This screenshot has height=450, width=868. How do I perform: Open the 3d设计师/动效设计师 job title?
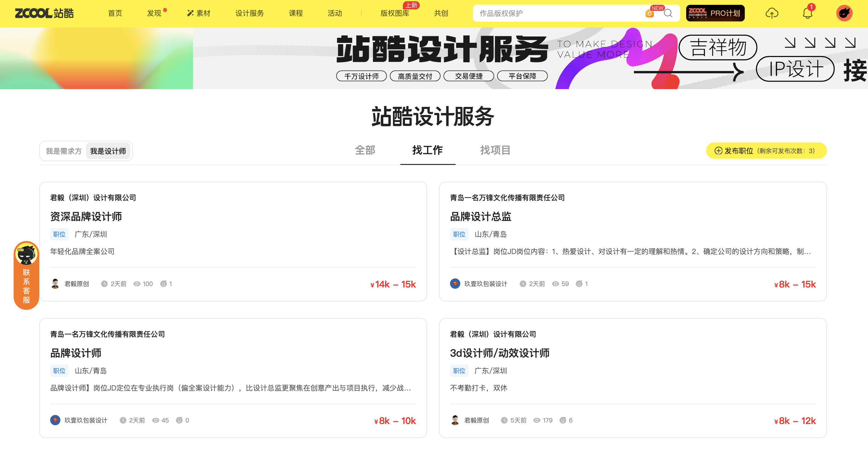coord(499,353)
